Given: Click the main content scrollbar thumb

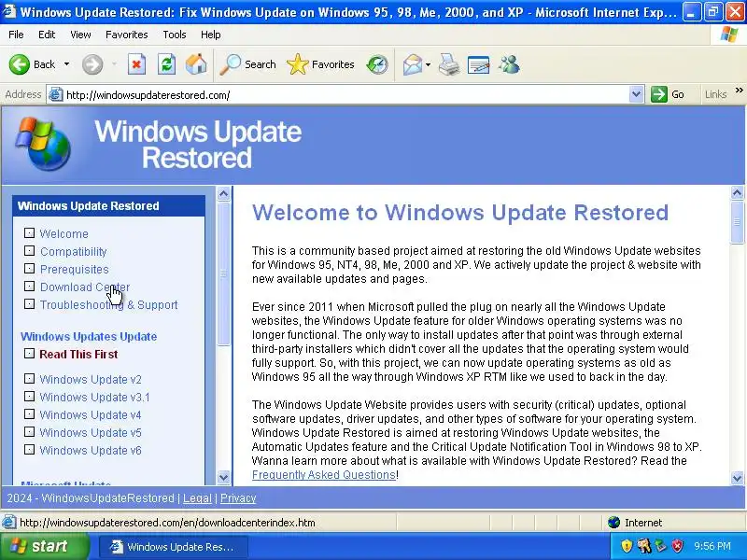Looking at the screenshot, I should pos(737,223).
